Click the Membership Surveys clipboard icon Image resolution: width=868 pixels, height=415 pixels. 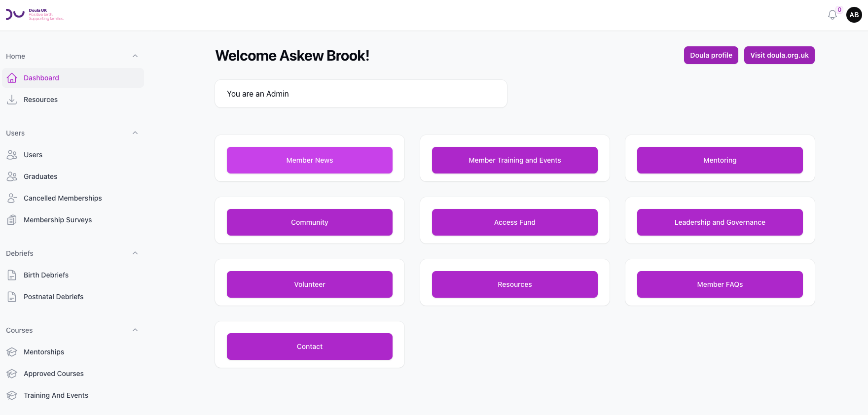(12, 220)
